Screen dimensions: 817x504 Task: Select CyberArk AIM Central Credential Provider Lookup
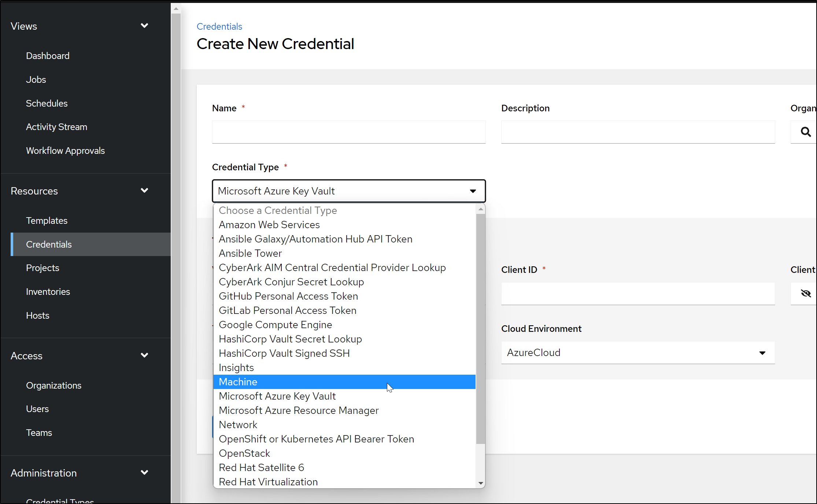click(344, 267)
